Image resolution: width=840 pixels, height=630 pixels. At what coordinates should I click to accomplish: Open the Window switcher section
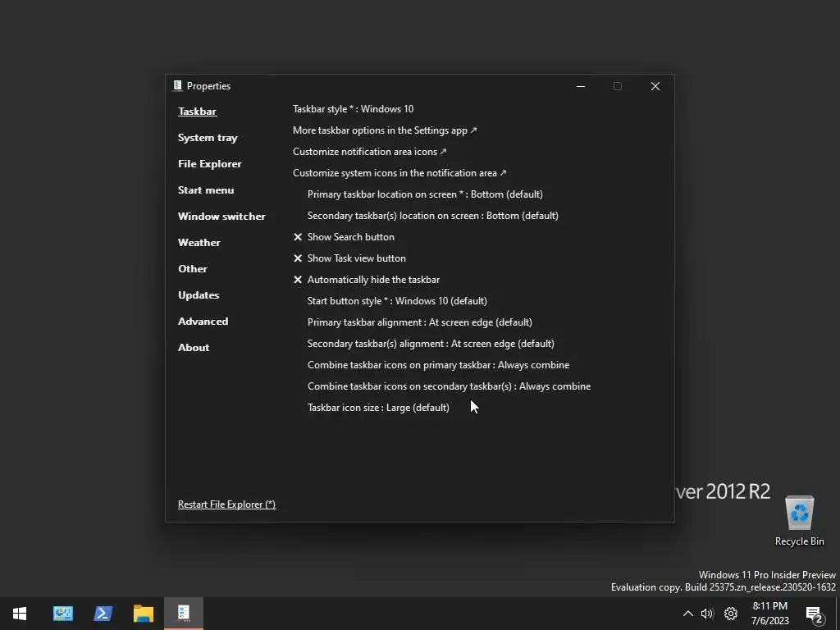pyautogui.click(x=221, y=217)
